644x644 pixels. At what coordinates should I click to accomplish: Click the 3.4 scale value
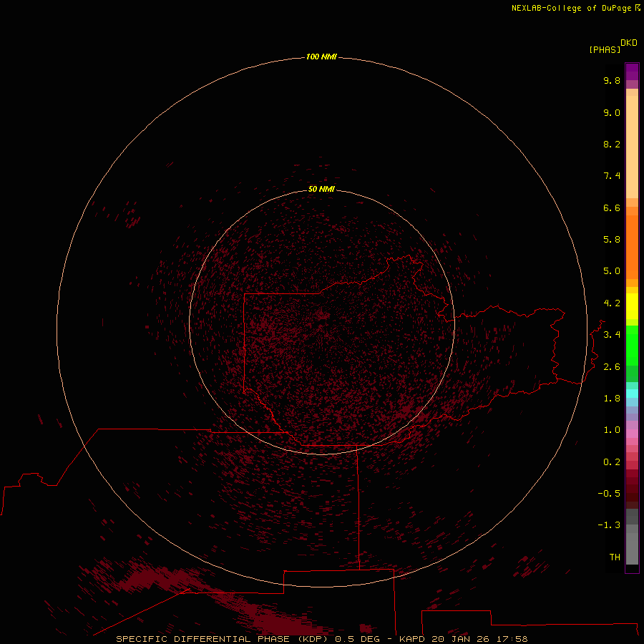[612, 335]
